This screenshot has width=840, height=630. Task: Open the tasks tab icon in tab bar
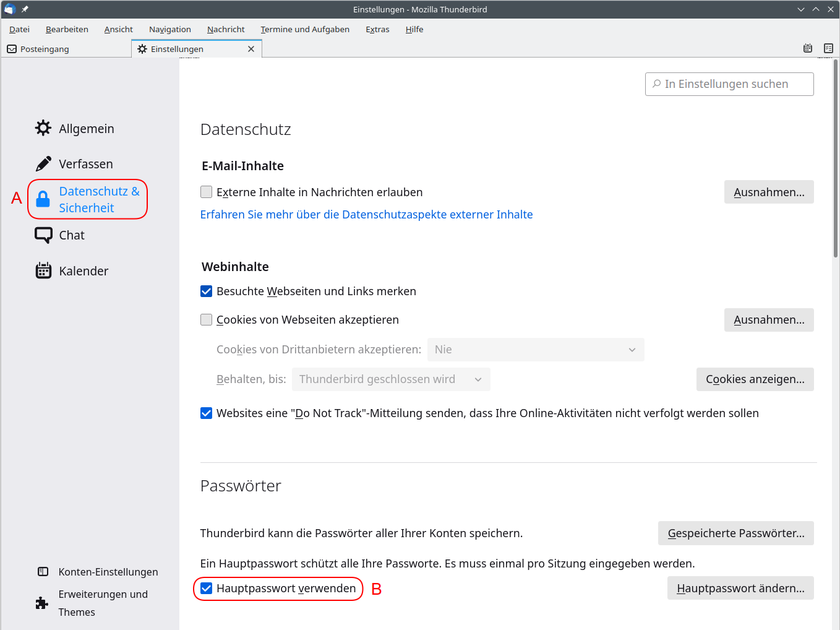click(828, 48)
